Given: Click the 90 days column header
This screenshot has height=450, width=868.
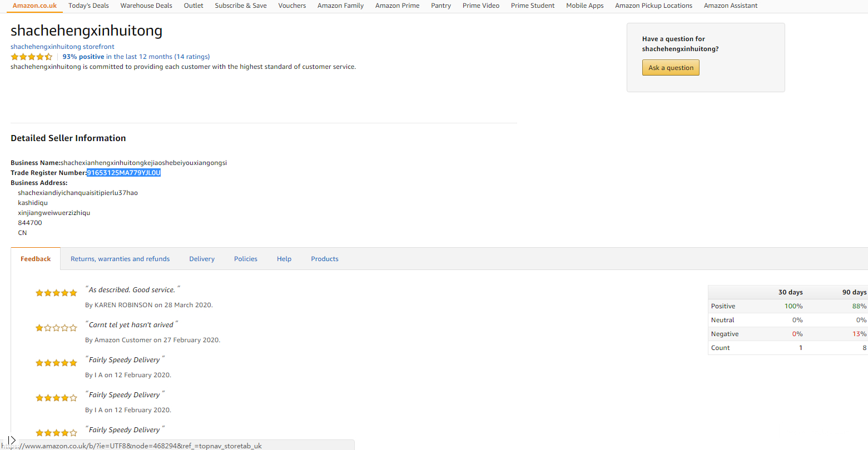Looking at the screenshot, I should [x=855, y=292].
